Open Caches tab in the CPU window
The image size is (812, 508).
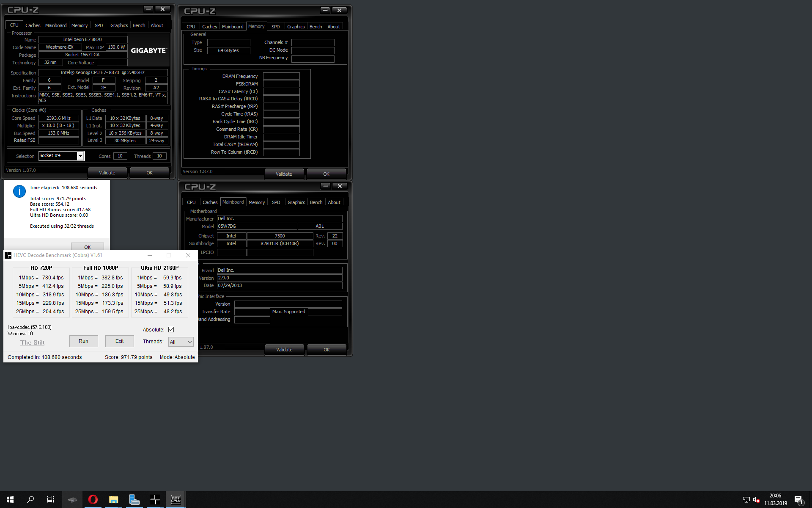click(33, 25)
